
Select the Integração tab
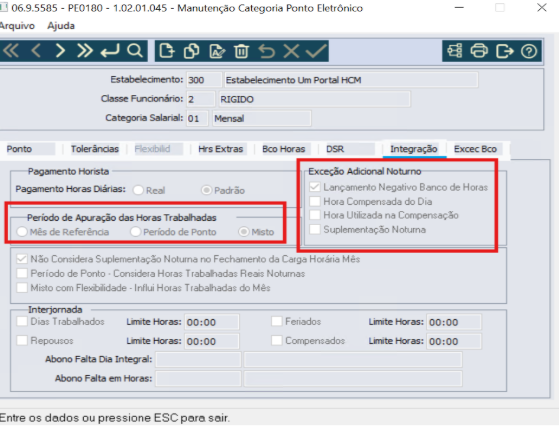(414, 149)
